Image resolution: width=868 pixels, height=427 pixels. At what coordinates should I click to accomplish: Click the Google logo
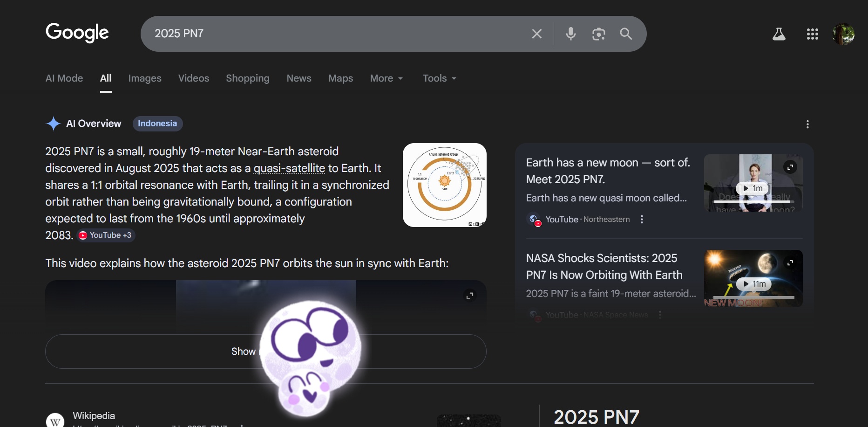[77, 33]
